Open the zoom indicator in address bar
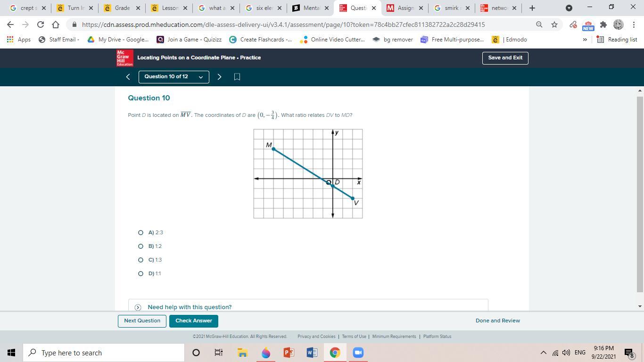Viewport: 644px width, 362px height. coord(539,25)
